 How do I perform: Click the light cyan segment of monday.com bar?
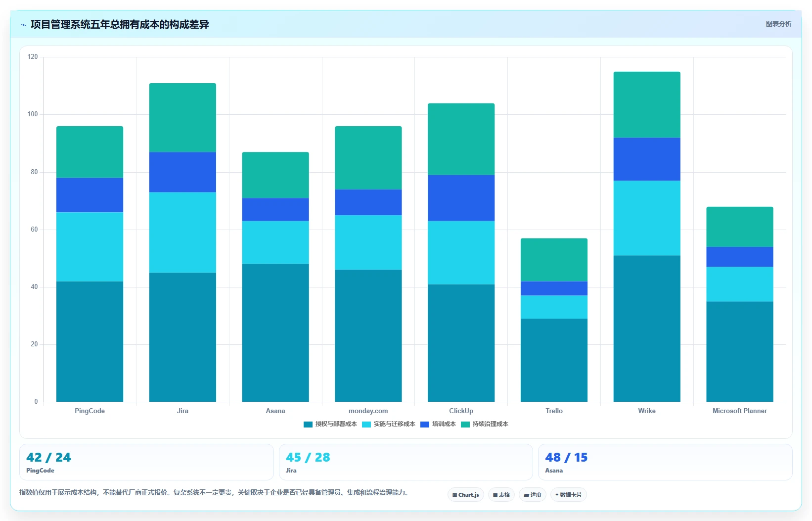tap(368, 242)
